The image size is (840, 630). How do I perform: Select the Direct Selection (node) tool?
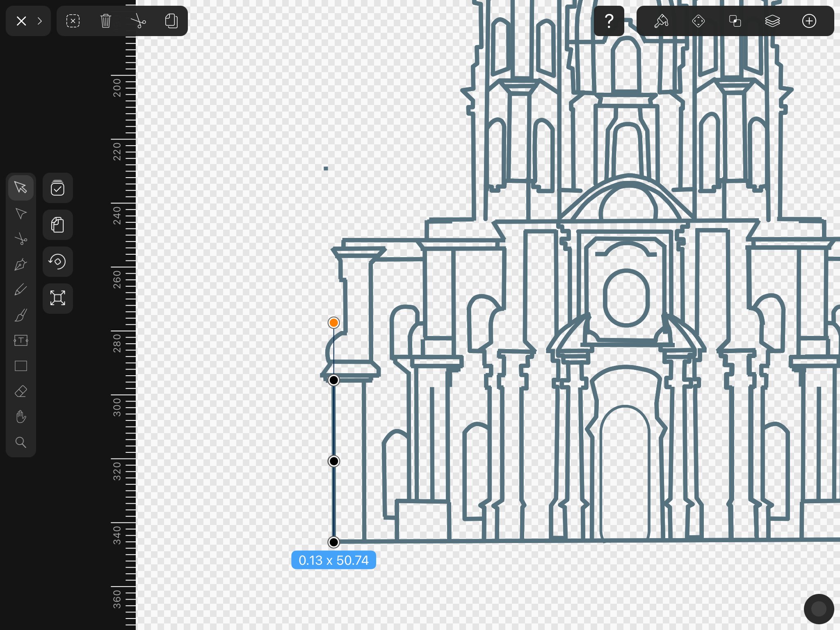[21, 213]
